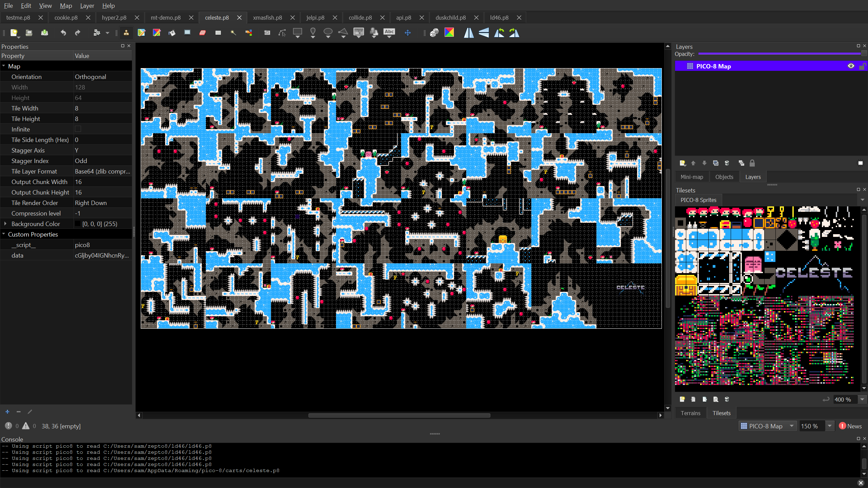Viewport: 868px width, 488px height.
Task: Lower layer with down arrow
Action: 704,163
